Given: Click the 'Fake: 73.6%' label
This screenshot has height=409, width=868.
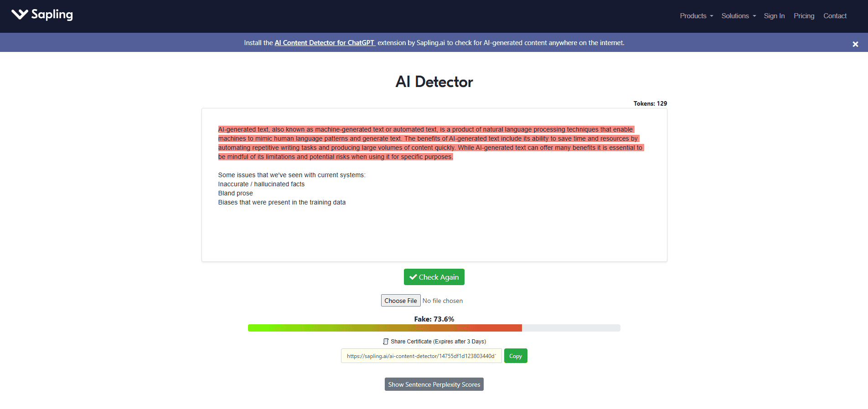Looking at the screenshot, I should point(434,319).
